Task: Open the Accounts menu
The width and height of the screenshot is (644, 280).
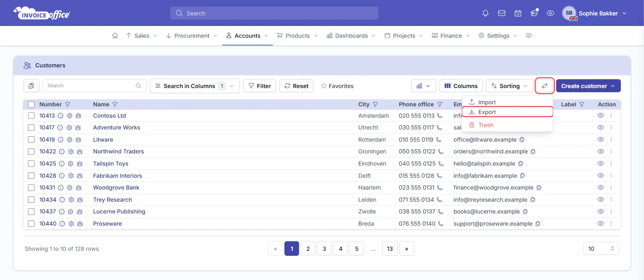Action: 247,36
